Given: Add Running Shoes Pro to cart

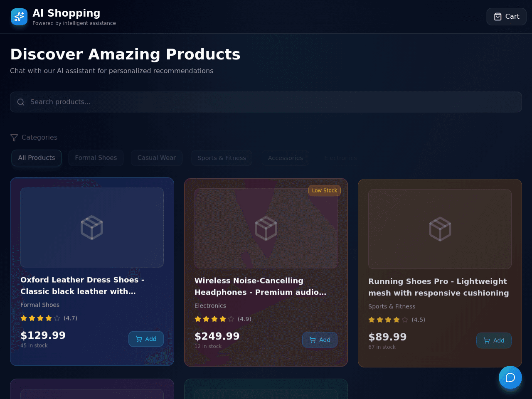Looking at the screenshot, I should point(494,341).
